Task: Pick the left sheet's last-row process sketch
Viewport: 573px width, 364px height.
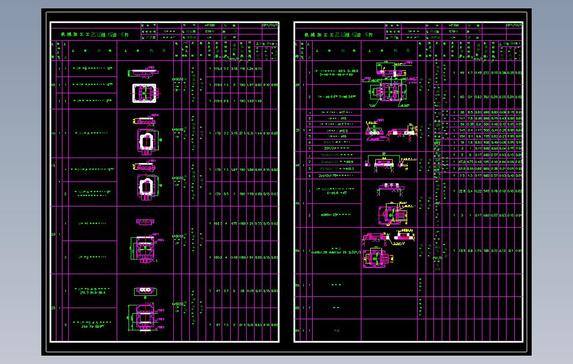Action: point(145,309)
